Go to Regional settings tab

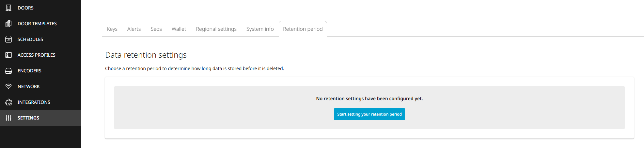[x=216, y=29]
